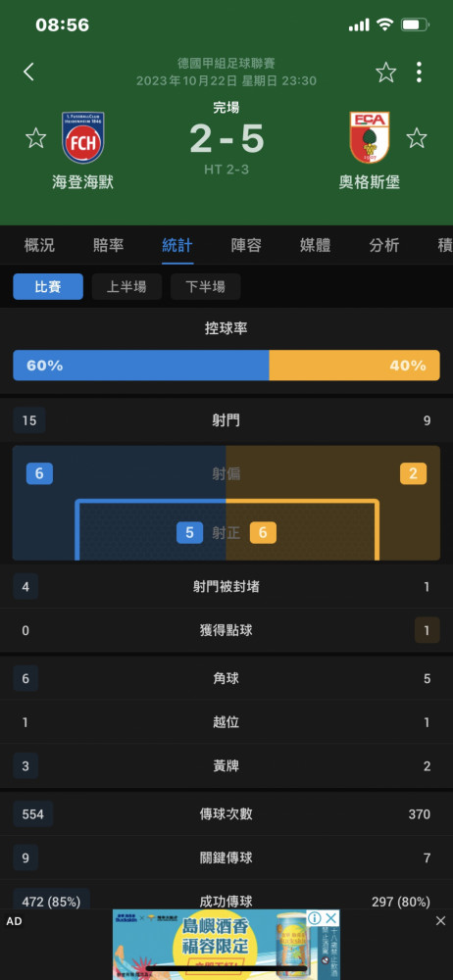
Task: Toggle favorite star for 奧格斯堡
Action: [x=417, y=137]
